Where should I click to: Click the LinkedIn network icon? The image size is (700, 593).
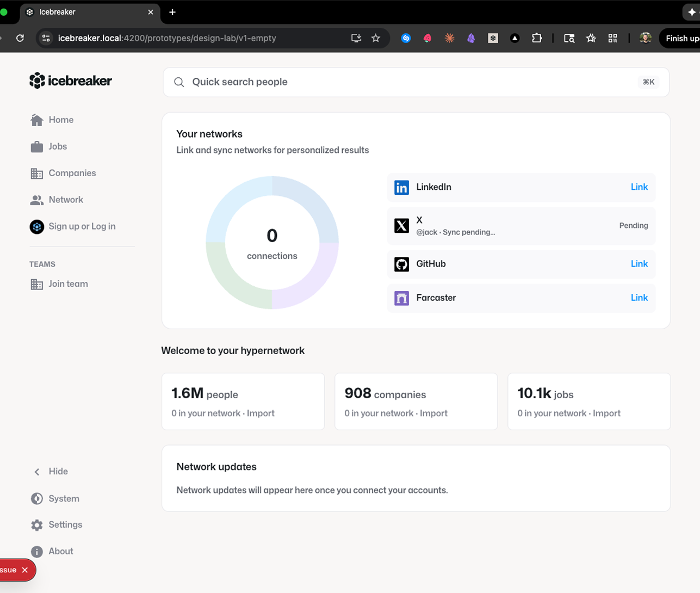401,187
